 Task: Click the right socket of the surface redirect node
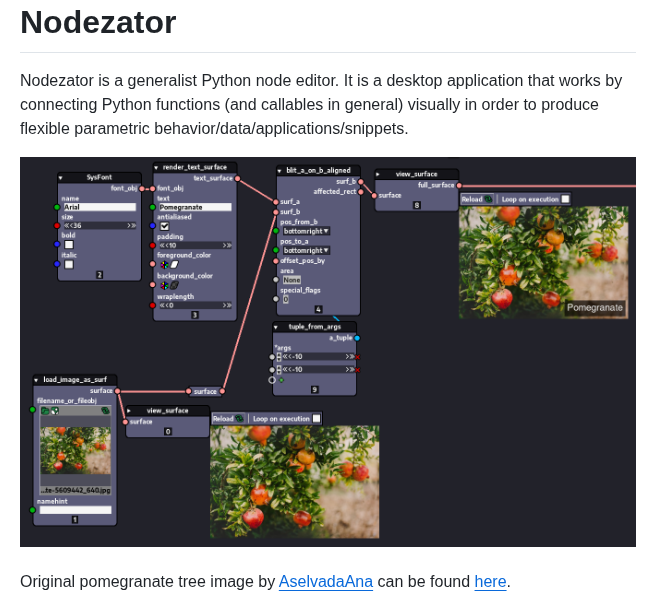[x=222, y=392]
